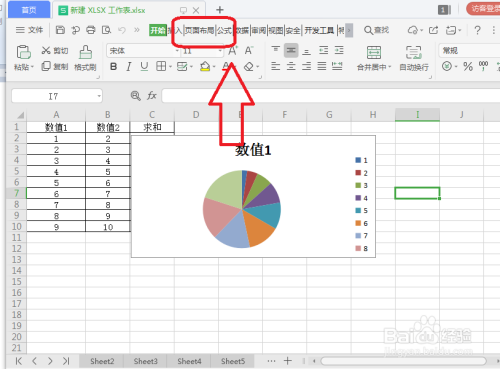
Task: Open the Sheet3 worksheet tab
Action: click(x=145, y=361)
